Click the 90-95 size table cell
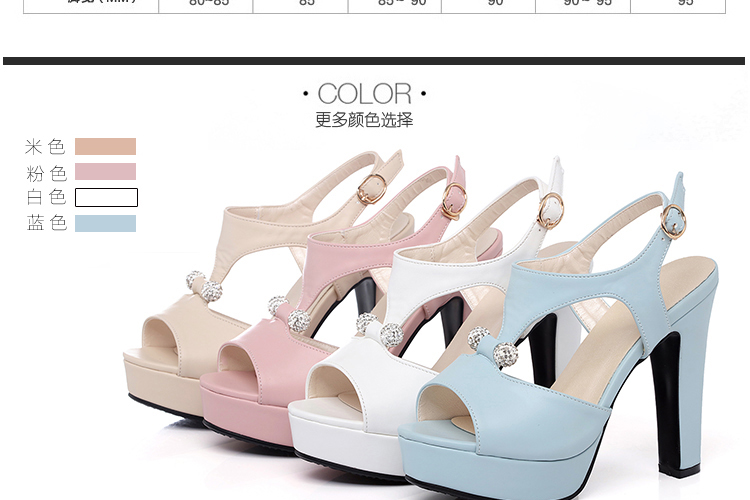 (x=587, y=3)
